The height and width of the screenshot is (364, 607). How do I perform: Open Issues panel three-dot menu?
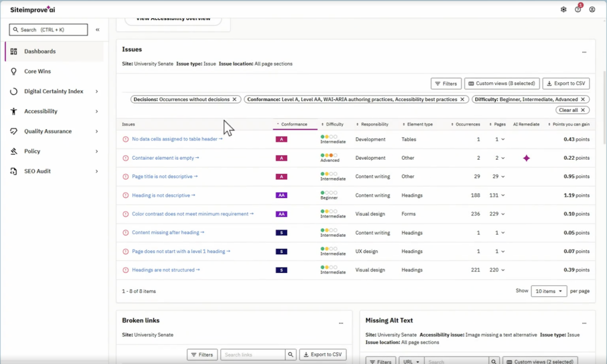(x=584, y=52)
